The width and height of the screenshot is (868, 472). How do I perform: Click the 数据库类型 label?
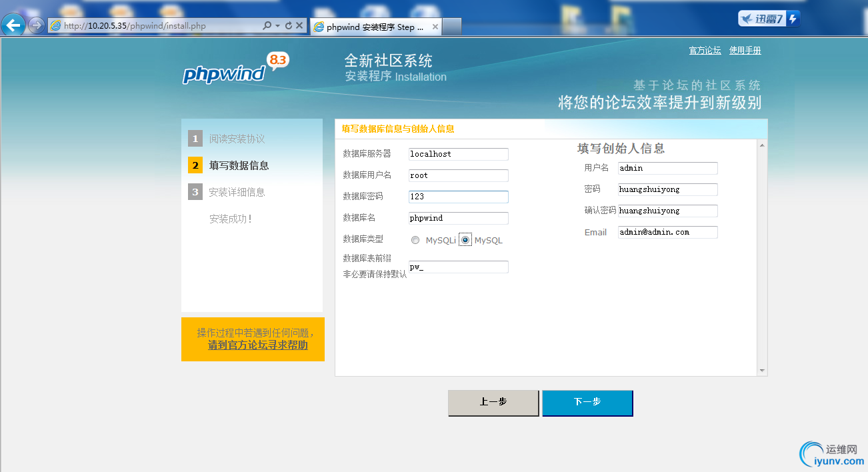(x=363, y=239)
